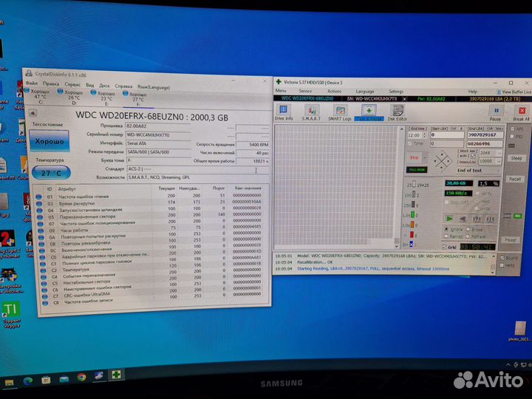Open the Сервис menu in CrystalDiskInfo
Screen dimensions: 532x399
tap(72, 84)
